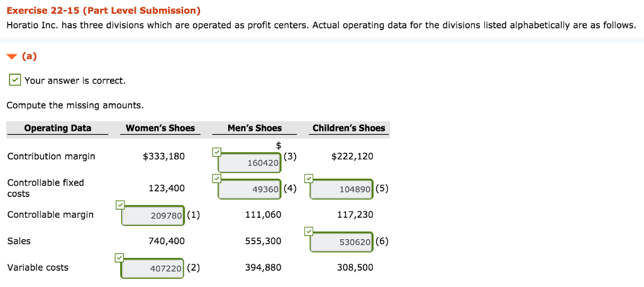Click the Operating Data column header
Viewport: 644px width, 287px height.
click(57, 128)
